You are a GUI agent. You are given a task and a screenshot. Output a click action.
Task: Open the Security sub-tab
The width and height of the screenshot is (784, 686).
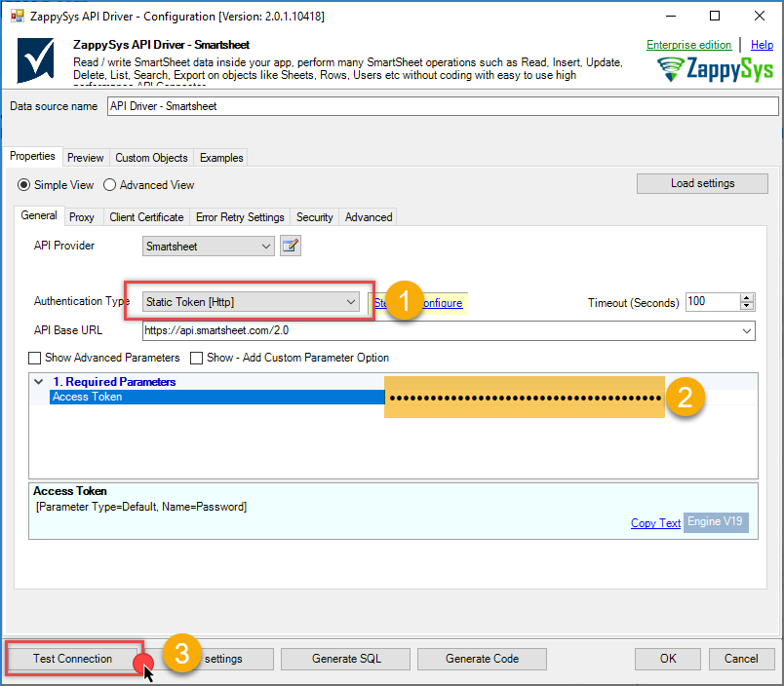(x=315, y=217)
